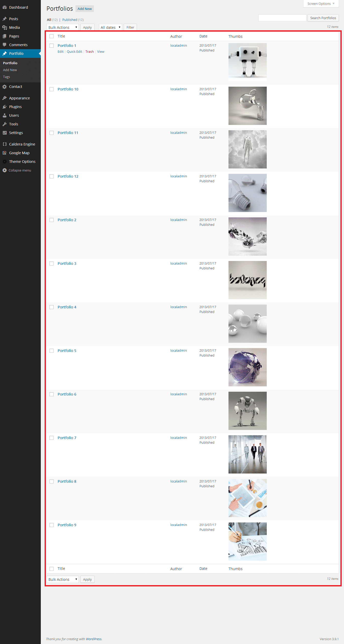The image size is (344, 644).
Task: Click the Posts pushpin icon
Action: [5, 19]
